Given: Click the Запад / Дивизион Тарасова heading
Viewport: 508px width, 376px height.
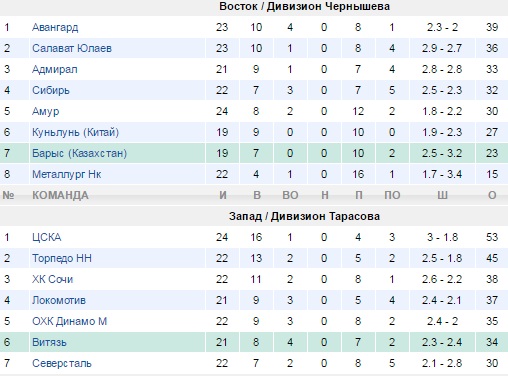Looking at the screenshot, I should 304,216.
